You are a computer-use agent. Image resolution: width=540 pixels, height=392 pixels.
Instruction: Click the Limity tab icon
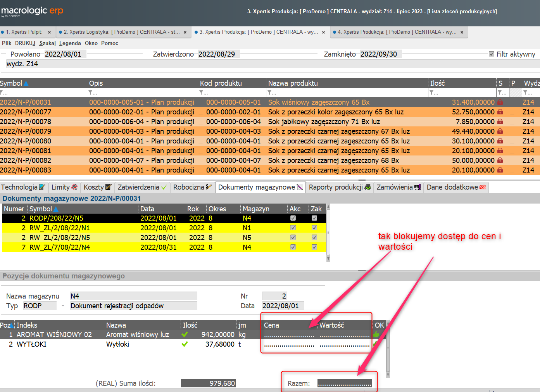[x=75, y=187]
